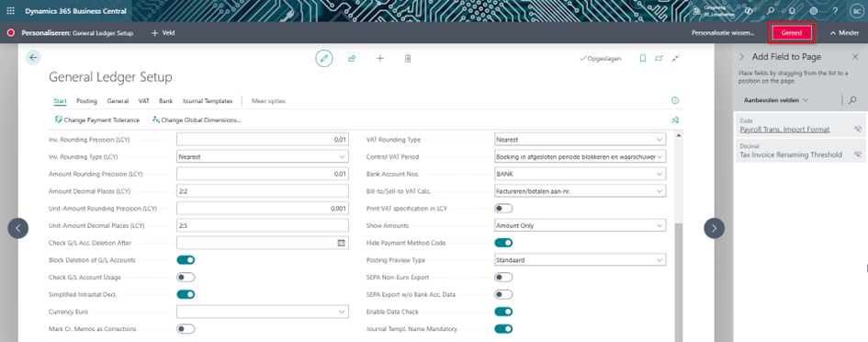
Task: Click the calendar icon in Check G/L Acc. Deletion After
Action: click(341, 243)
